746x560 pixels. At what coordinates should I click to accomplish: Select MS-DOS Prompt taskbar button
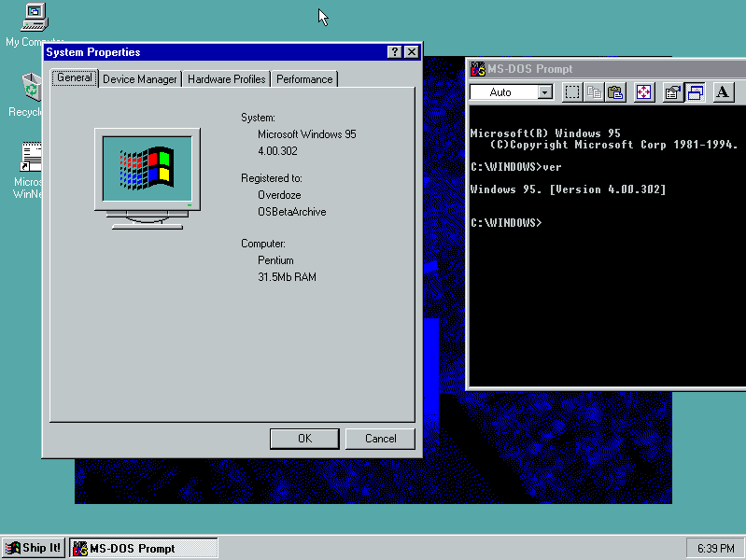[144, 548]
